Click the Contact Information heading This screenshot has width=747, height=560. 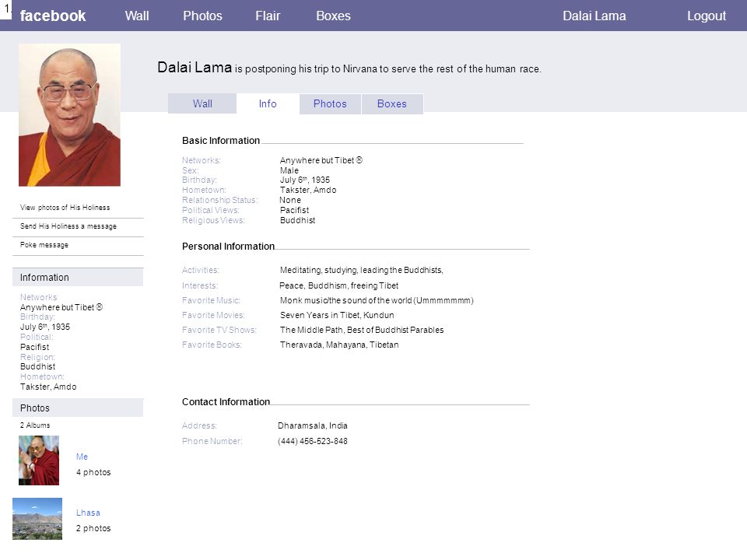click(x=226, y=402)
